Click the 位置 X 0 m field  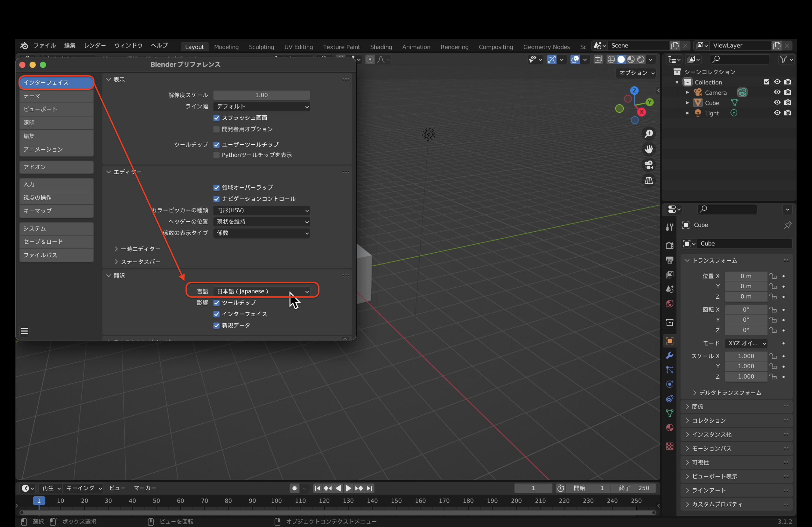click(746, 276)
